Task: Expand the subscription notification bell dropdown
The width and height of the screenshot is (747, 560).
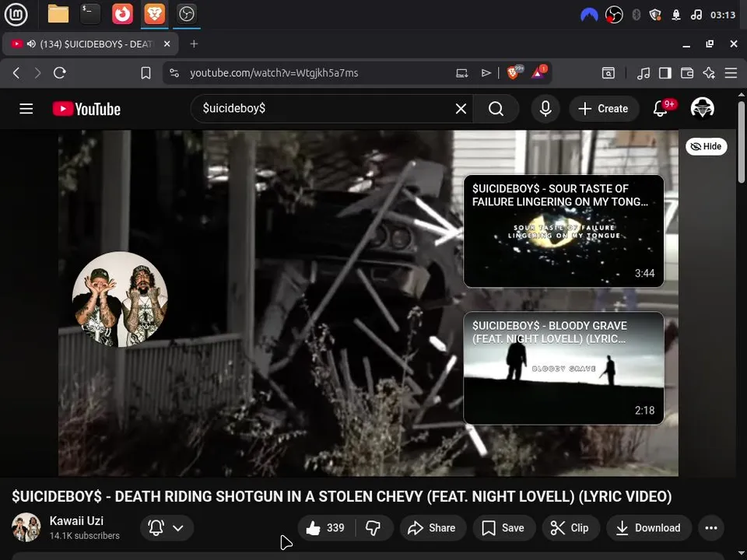Action: point(167,527)
